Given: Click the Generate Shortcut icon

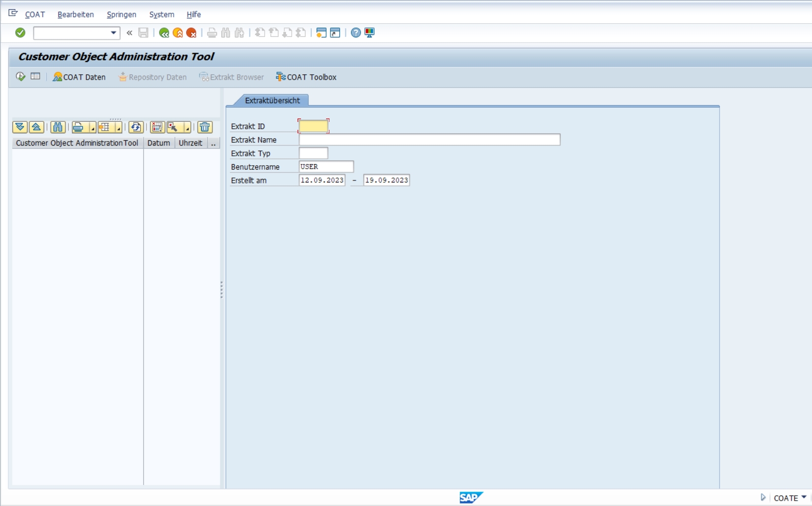Looking at the screenshot, I should click(x=335, y=33).
